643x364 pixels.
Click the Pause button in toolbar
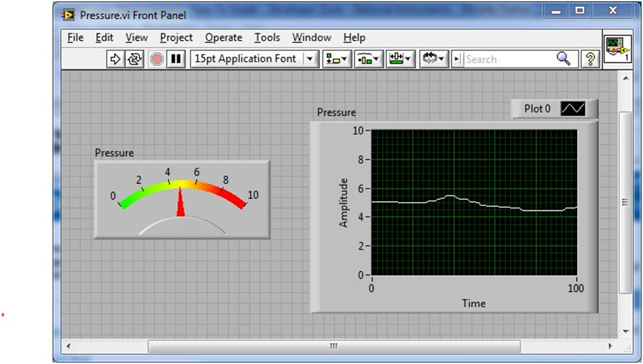click(x=176, y=59)
